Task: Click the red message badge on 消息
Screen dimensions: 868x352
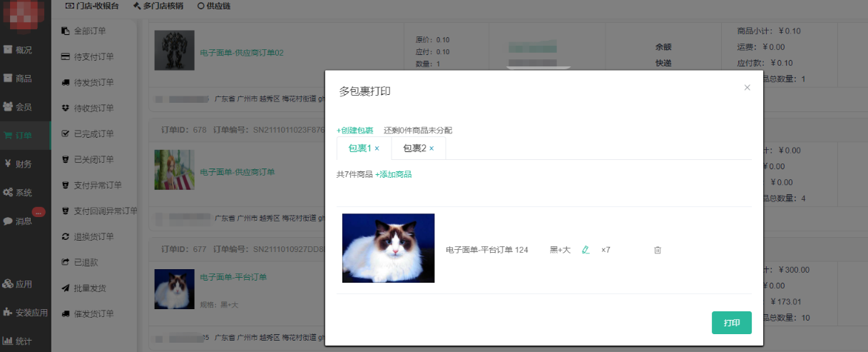Action: 39,211
